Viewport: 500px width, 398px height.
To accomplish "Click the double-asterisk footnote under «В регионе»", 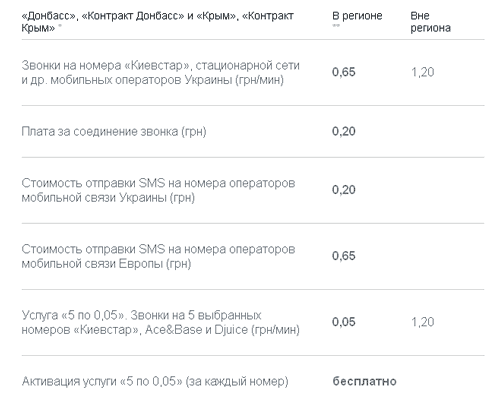I will pos(336,26).
